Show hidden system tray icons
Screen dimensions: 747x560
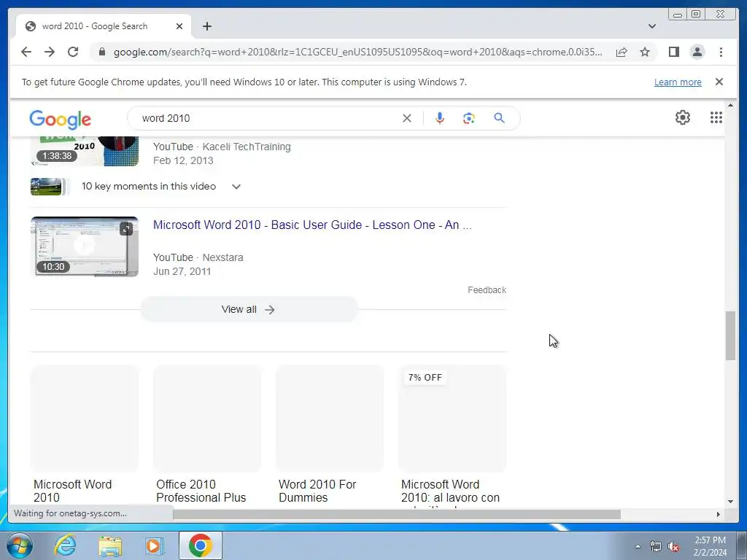tap(638, 546)
